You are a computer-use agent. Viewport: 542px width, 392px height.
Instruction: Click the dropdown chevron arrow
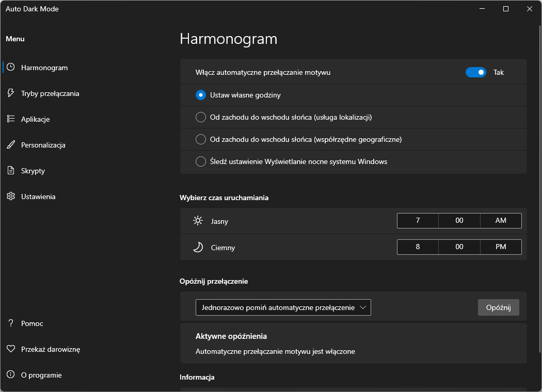362,307
